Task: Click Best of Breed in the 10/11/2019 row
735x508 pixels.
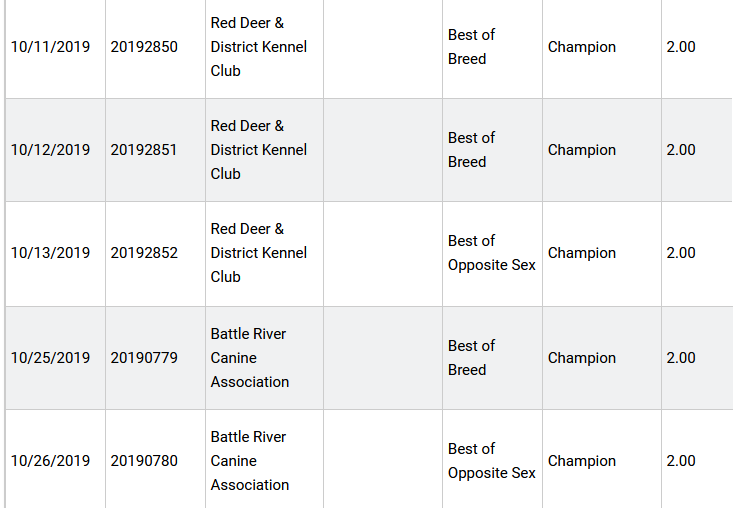Action: (x=471, y=47)
